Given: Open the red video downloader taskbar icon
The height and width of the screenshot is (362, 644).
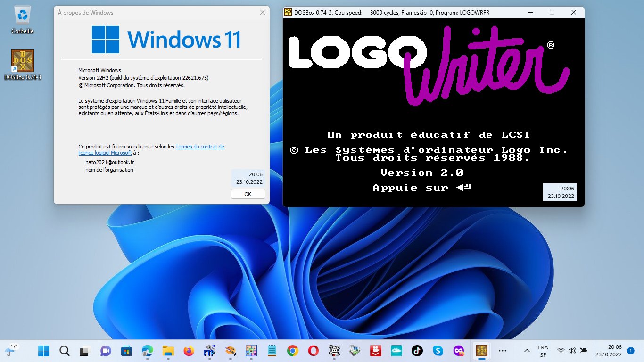Looking at the screenshot, I should coord(375,351).
